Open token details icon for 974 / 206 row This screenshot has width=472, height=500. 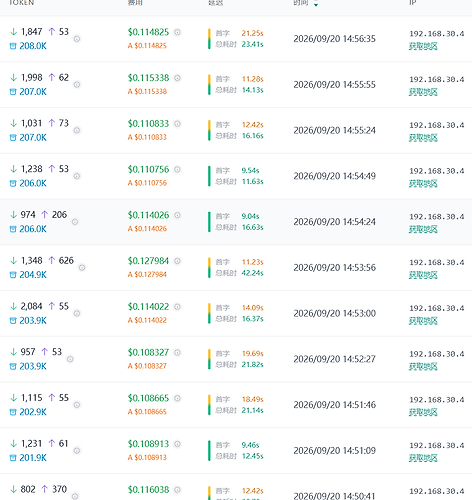point(75,222)
